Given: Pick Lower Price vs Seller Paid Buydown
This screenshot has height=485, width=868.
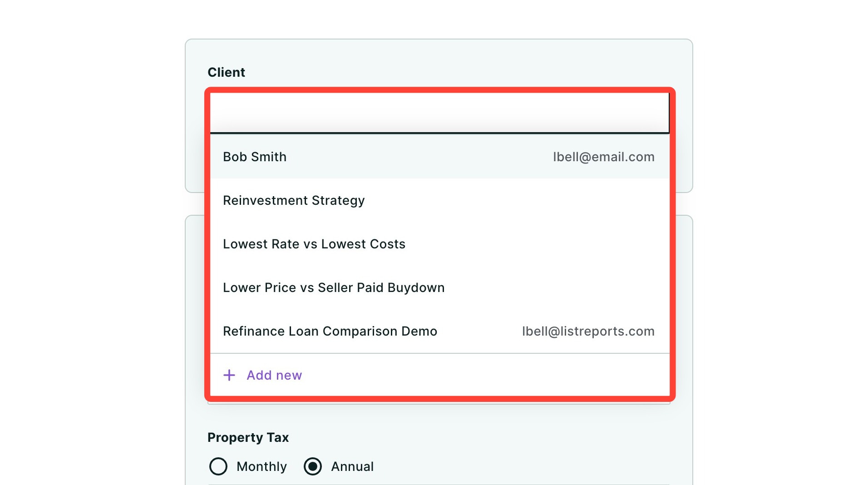Looking at the screenshot, I should tap(439, 287).
